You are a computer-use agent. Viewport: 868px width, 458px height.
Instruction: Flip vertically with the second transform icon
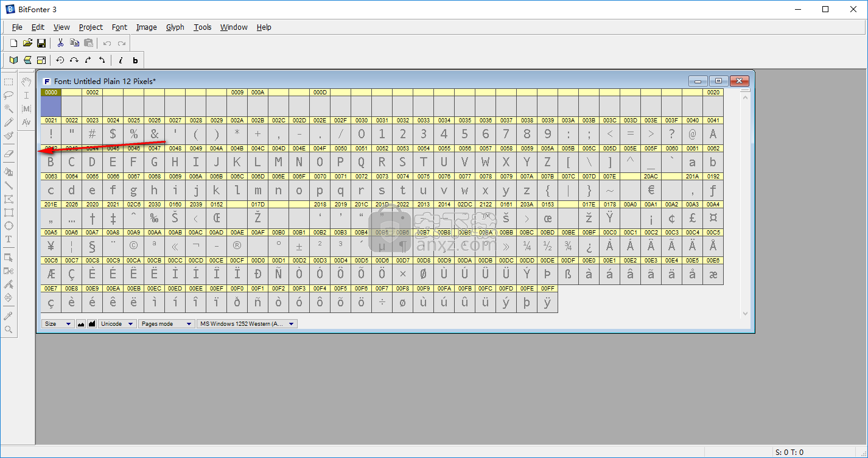pyautogui.click(x=27, y=60)
